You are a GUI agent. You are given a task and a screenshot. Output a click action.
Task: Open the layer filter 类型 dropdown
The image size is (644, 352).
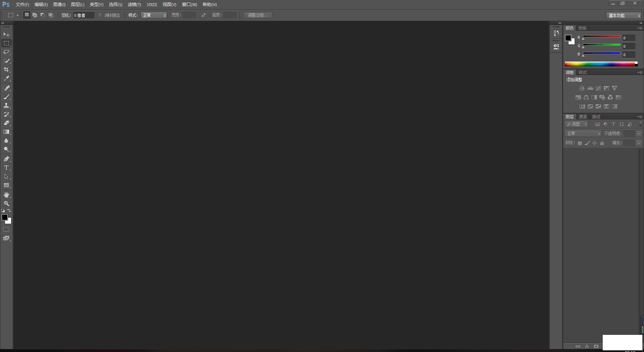click(x=577, y=124)
